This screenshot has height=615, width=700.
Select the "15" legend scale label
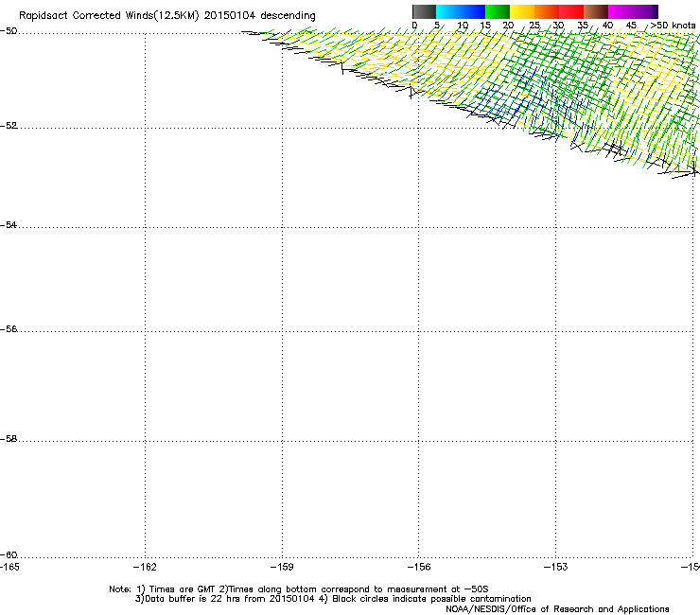click(x=485, y=26)
